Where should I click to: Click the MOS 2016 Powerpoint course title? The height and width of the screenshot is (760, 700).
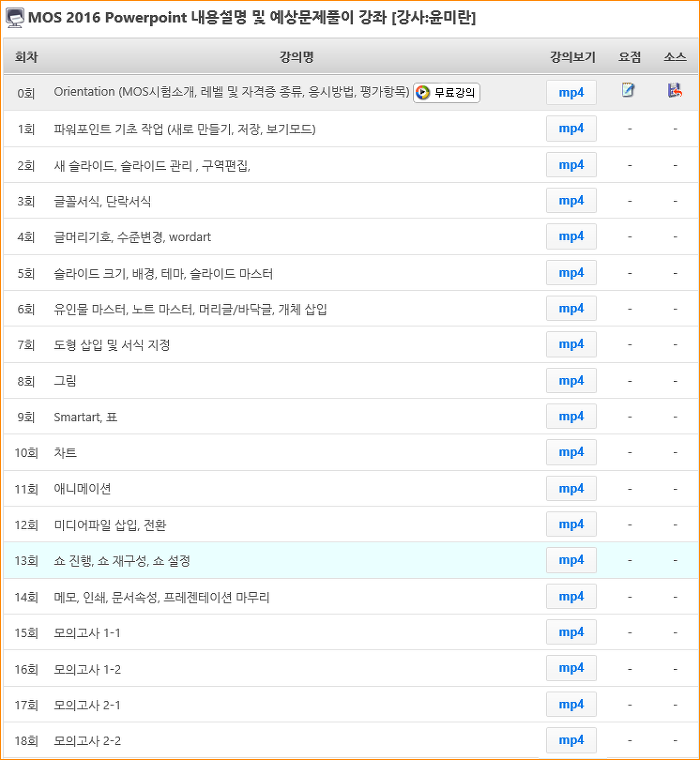(x=252, y=17)
